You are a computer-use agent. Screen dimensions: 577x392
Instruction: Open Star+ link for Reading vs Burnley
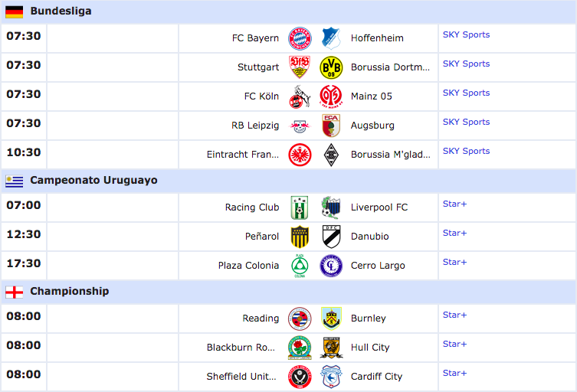click(455, 315)
